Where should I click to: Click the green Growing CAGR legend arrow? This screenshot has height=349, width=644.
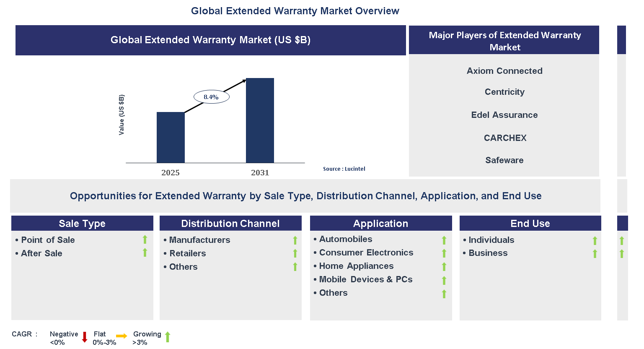click(168, 337)
